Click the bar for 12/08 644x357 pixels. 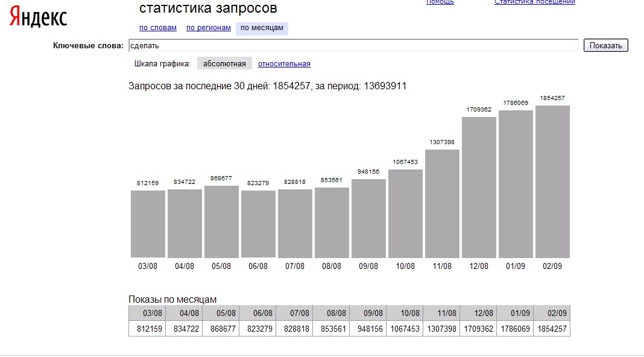tap(479, 187)
